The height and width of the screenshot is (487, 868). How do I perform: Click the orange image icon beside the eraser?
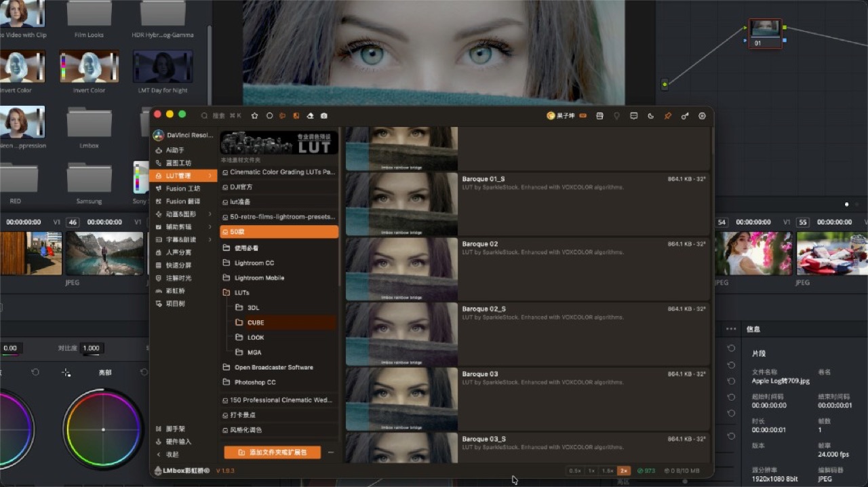pos(296,116)
